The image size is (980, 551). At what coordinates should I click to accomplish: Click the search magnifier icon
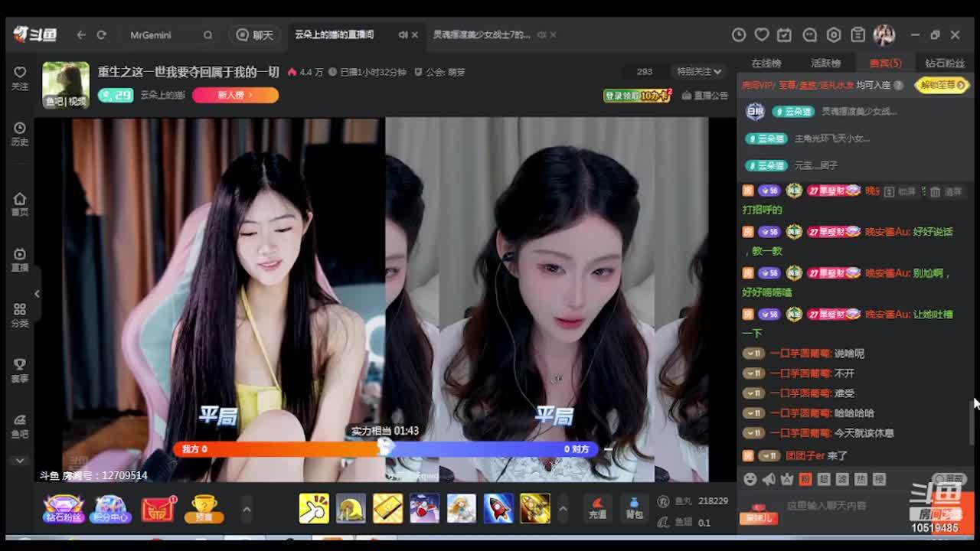[x=207, y=35]
